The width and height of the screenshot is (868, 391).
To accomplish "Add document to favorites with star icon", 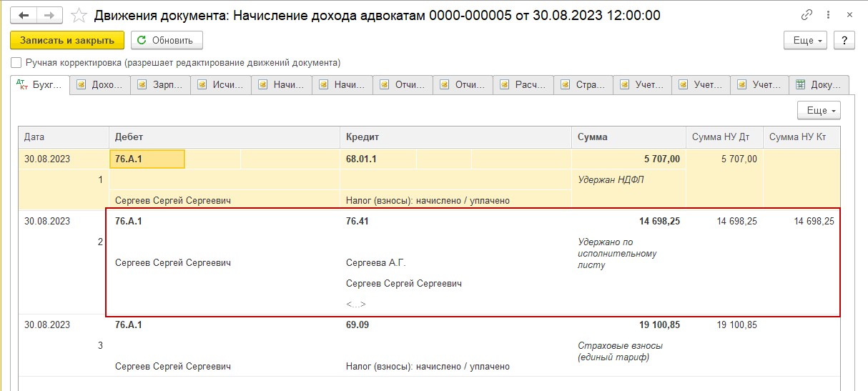I will [81, 15].
